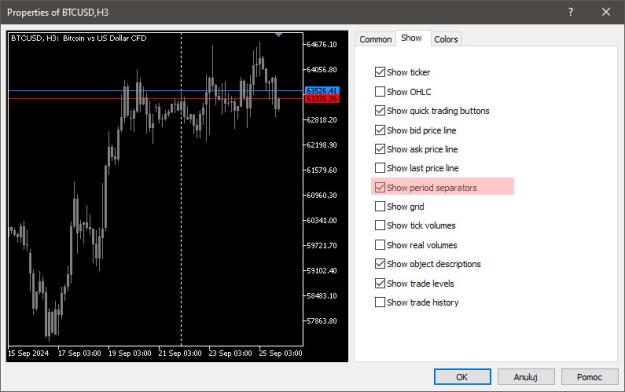Click the 15 Sep 2024 date label
The image size is (625, 392).
pyautogui.click(x=28, y=353)
